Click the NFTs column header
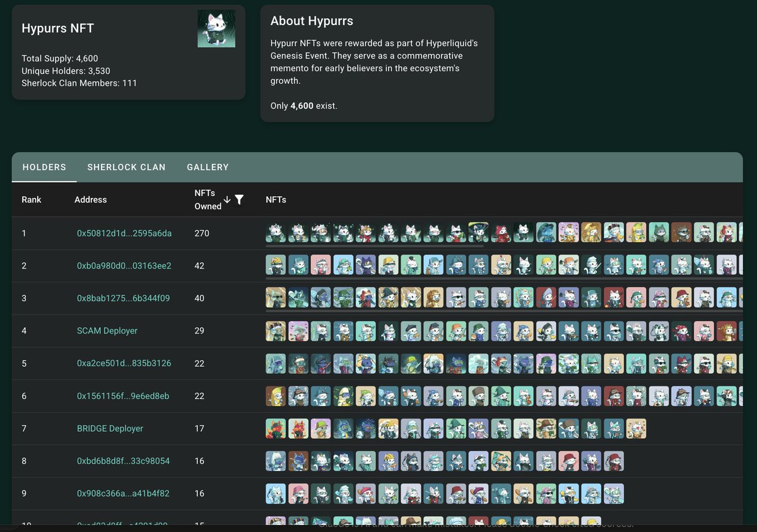This screenshot has width=757, height=532. (276, 199)
